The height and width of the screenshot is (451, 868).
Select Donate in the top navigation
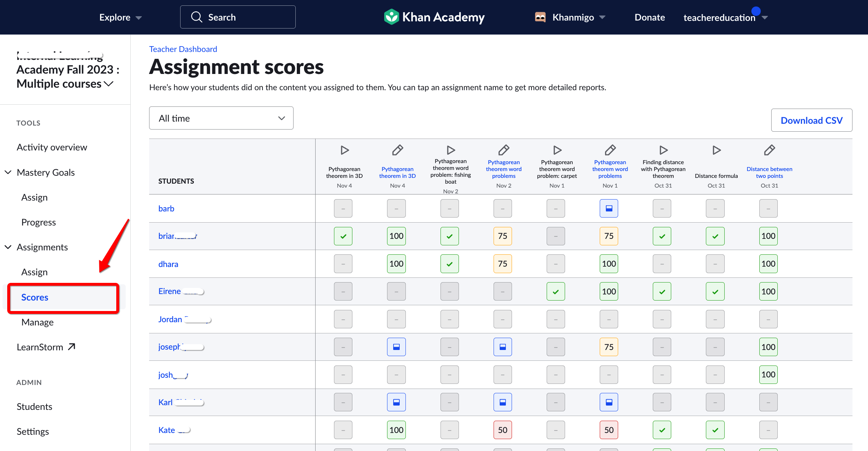click(x=649, y=17)
